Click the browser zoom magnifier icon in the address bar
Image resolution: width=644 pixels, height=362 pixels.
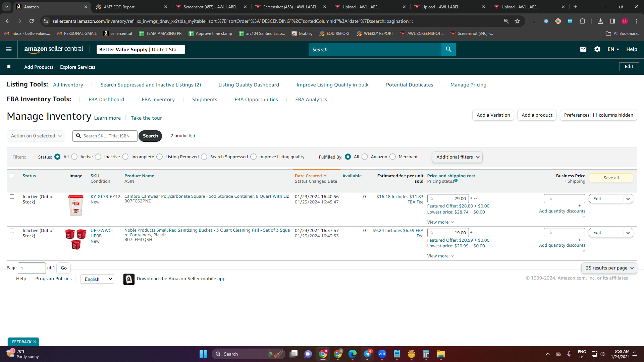point(506,21)
